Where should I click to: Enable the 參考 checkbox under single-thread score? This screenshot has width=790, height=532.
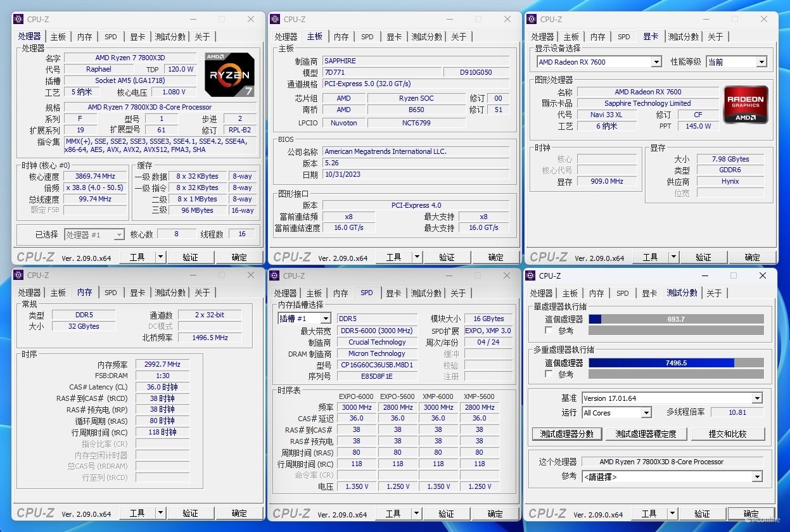click(x=549, y=331)
